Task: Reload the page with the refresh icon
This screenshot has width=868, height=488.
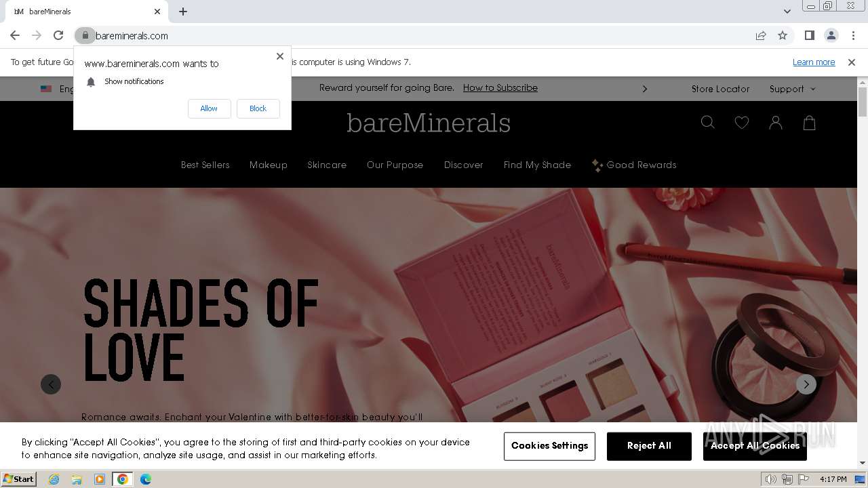Action: tap(58, 35)
